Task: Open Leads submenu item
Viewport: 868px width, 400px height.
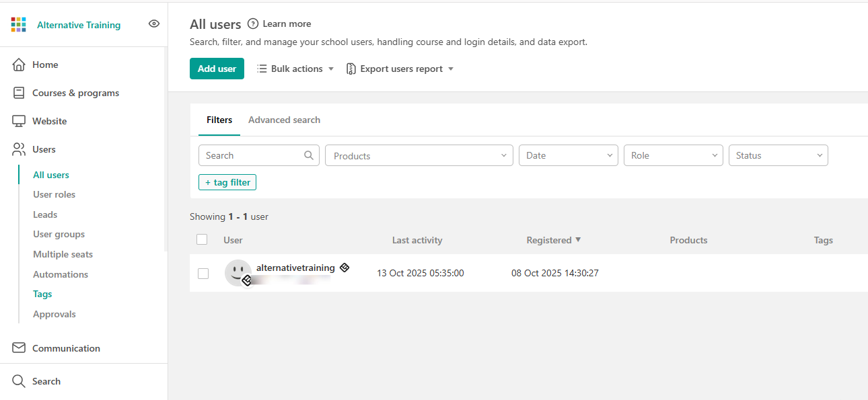Action: pos(45,214)
